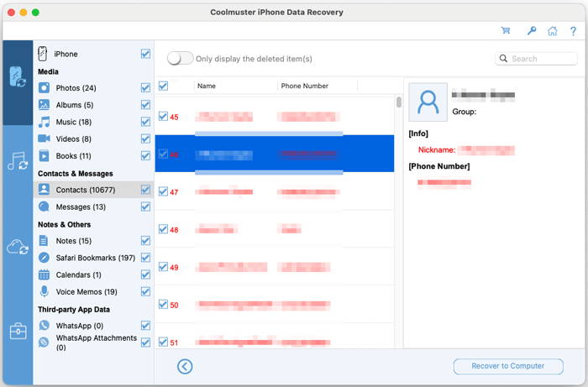The width and height of the screenshot is (588, 387).
Task: Click the Photos category icon
Action: (44, 87)
